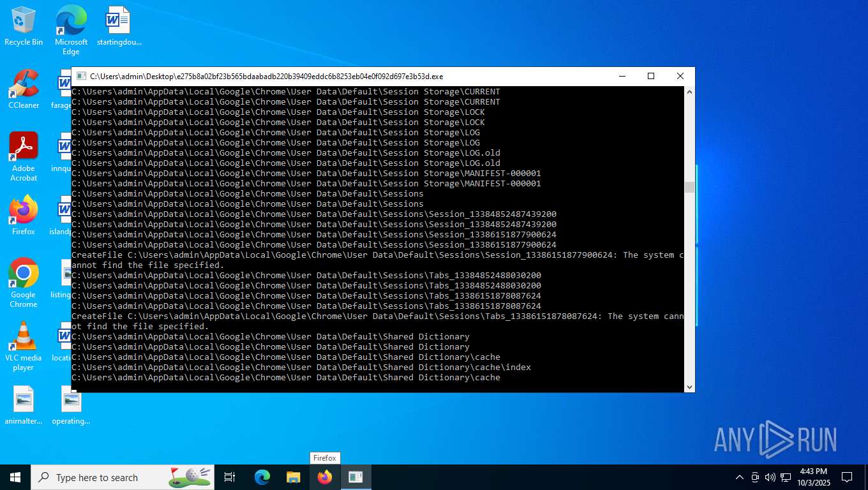Open Task View from the taskbar
The image size is (868, 490).
pos(230,477)
